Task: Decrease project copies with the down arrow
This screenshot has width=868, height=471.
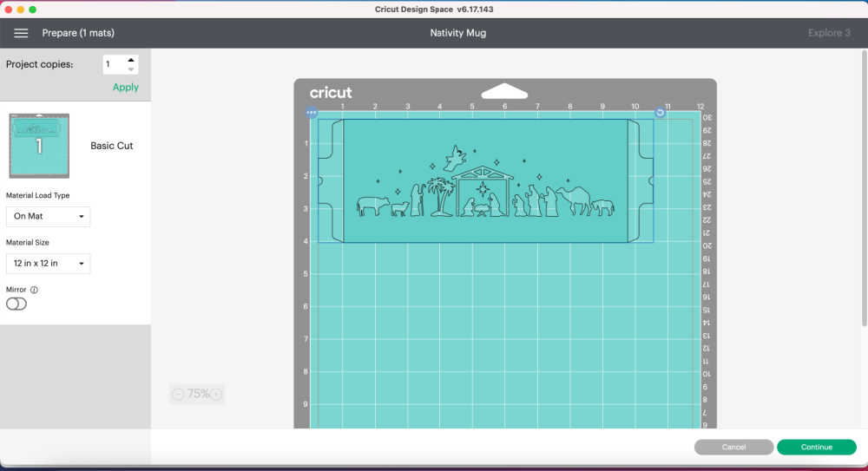Action: coord(131,69)
